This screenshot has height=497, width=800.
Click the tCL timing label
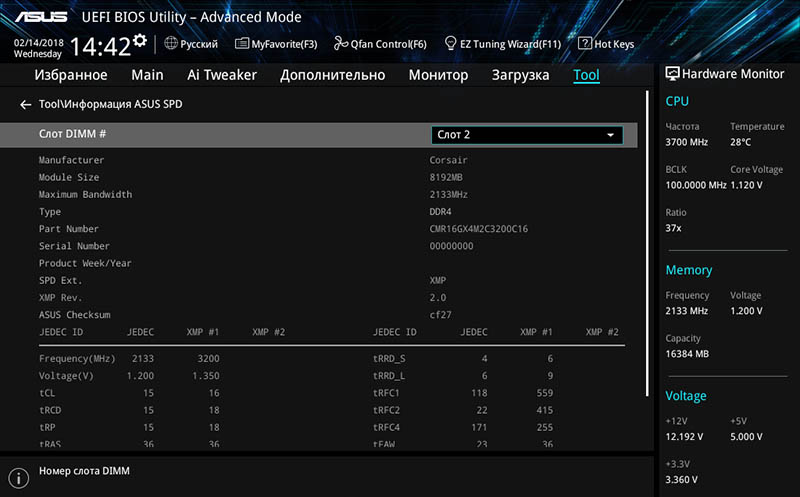point(47,393)
